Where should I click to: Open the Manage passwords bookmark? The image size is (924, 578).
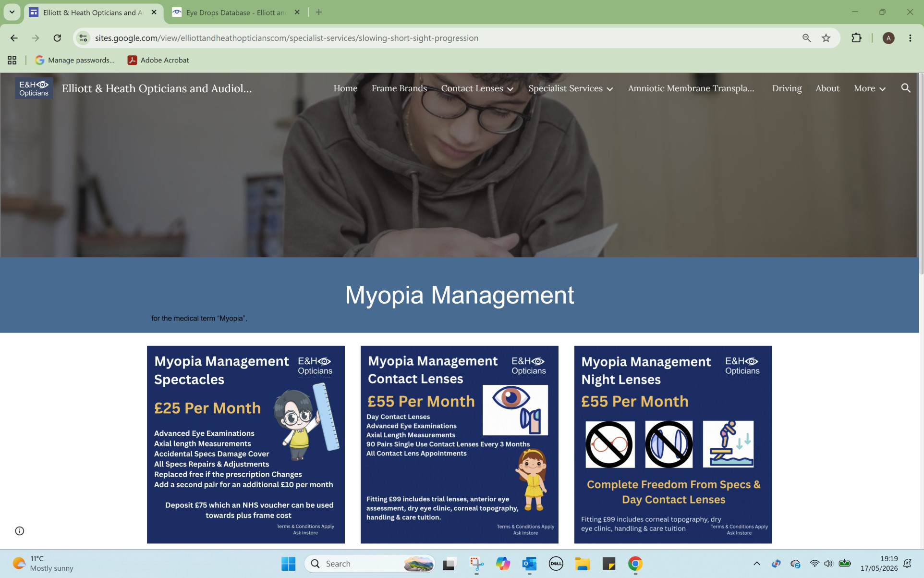coord(75,60)
